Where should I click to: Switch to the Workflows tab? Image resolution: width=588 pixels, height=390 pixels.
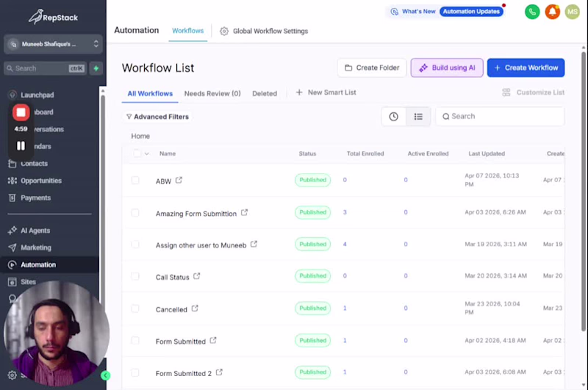click(x=188, y=31)
